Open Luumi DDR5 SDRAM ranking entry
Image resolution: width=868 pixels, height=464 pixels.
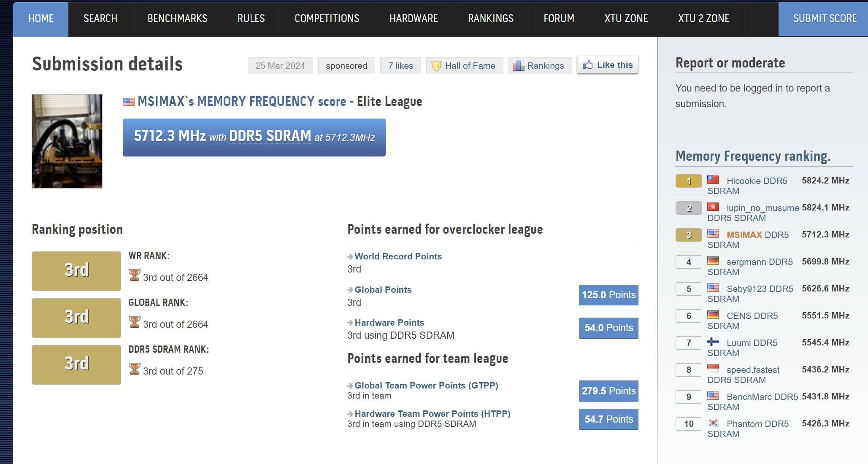click(742, 348)
